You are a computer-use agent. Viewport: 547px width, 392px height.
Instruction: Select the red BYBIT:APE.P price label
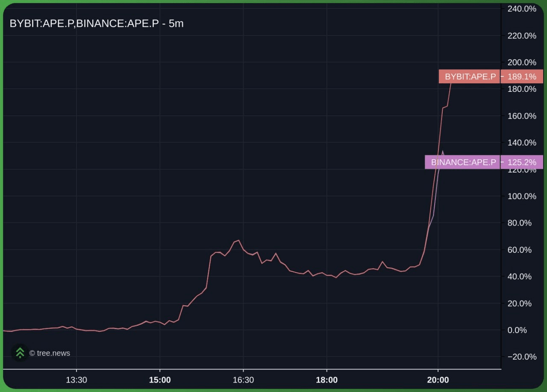(469, 76)
